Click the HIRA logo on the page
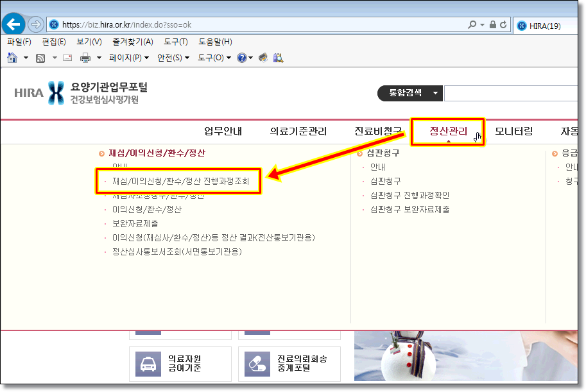 (x=39, y=93)
